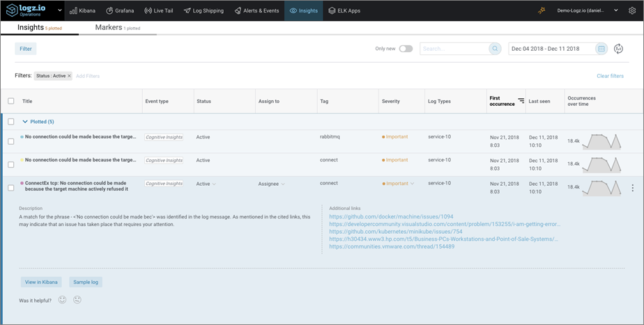Screen dimensions: 644x325
Task: Click the rabbitmq tag cell
Action: (x=330, y=136)
